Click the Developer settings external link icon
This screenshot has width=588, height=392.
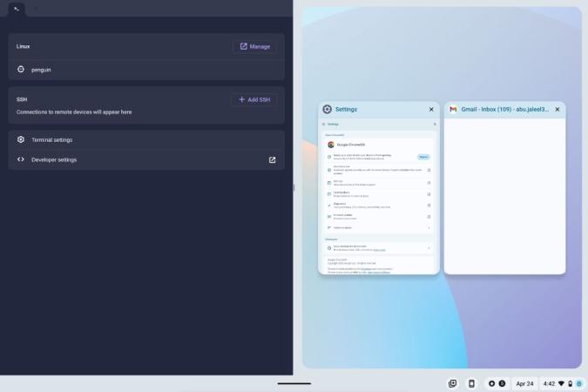point(272,159)
